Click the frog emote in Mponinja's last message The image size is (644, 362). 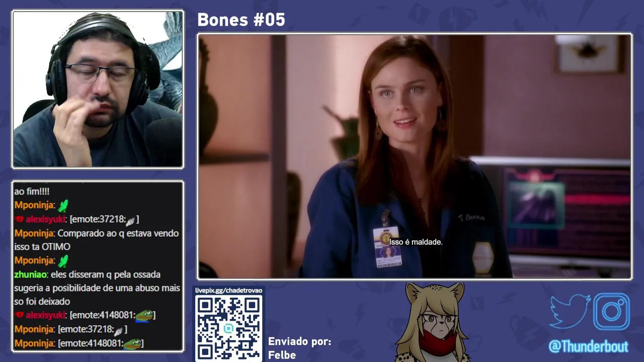132,343
